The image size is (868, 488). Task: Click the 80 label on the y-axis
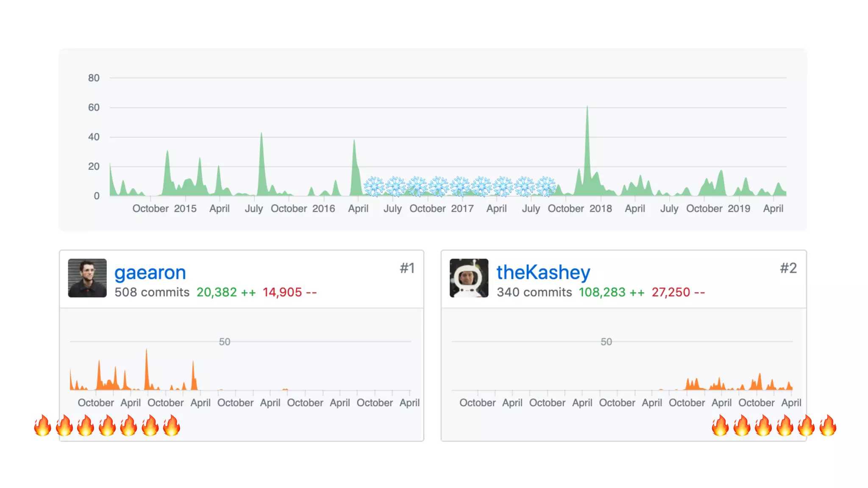(x=94, y=78)
